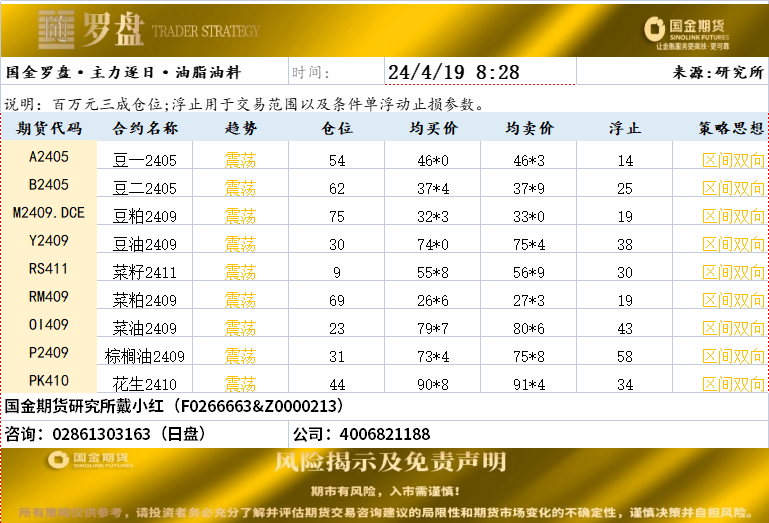The width and height of the screenshot is (769, 523).
Task: Select futures code OI409
Action: click(49, 324)
